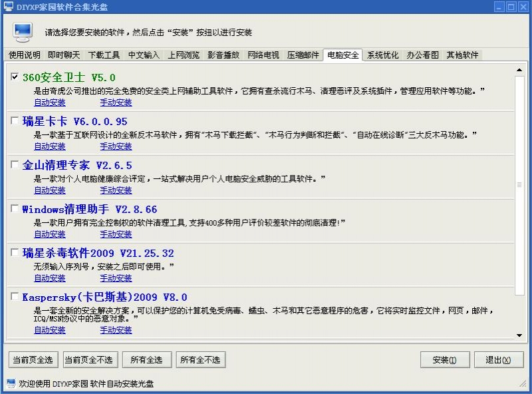Click the 瑞星卡卡 V6.0.0.95 title

point(75,121)
